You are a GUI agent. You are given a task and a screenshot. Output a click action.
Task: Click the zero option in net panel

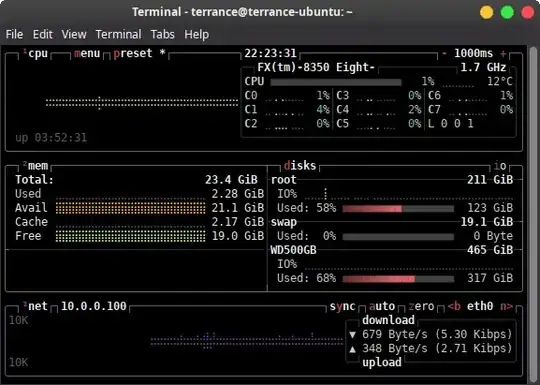[421, 306]
